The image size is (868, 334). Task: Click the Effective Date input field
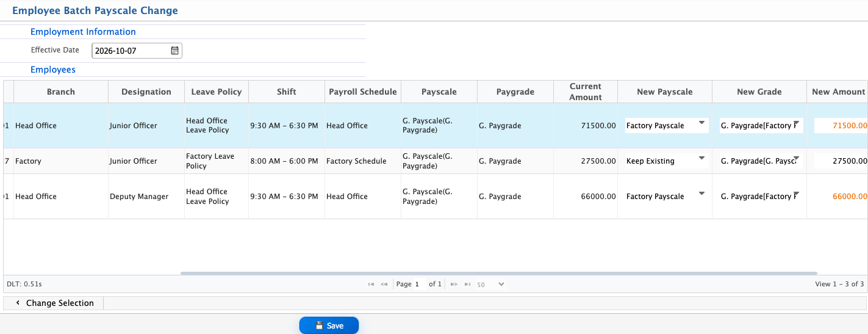(x=137, y=51)
